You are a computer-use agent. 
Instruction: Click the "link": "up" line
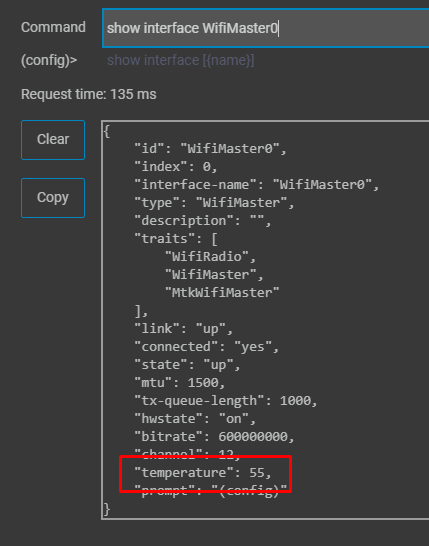(x=184, y=328)
